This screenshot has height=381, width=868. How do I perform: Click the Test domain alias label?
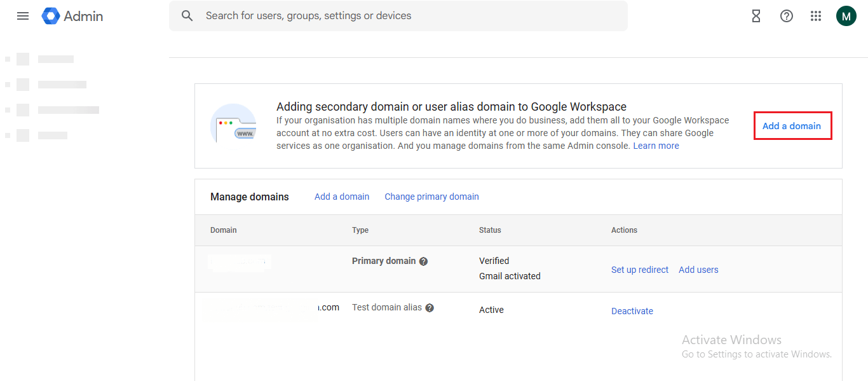click(x=387, y=307)
